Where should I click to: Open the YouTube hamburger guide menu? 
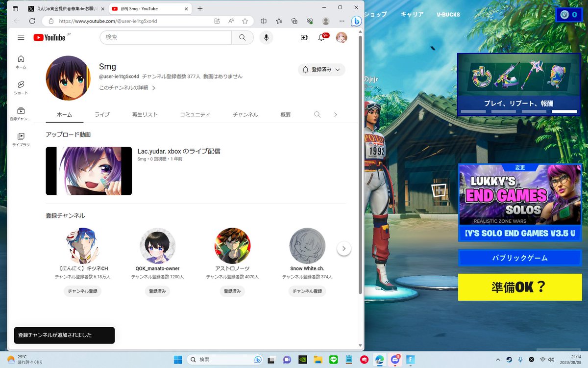pos(21,37)
